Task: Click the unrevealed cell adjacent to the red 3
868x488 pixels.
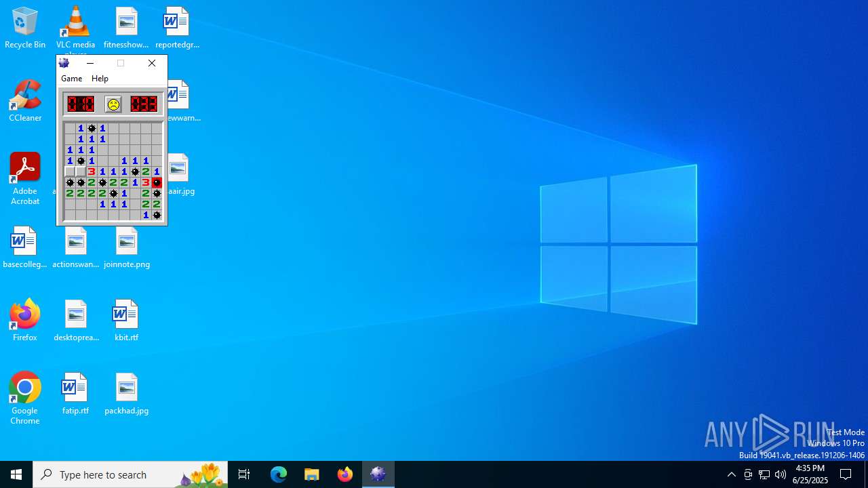Action: (81, 171)
